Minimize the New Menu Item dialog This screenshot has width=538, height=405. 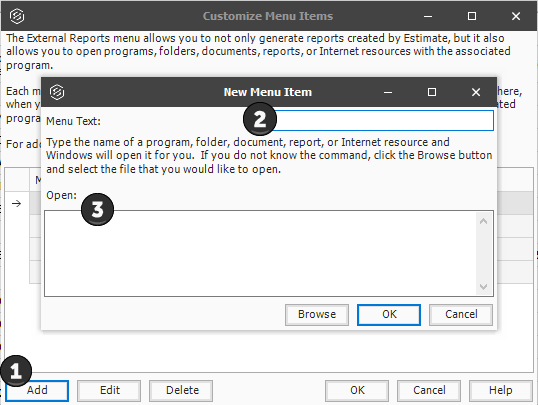(x=388, y=92)
